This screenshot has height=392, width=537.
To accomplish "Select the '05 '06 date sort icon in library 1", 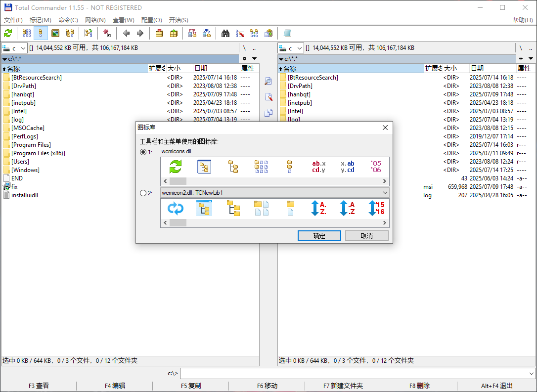I will 376,167.
